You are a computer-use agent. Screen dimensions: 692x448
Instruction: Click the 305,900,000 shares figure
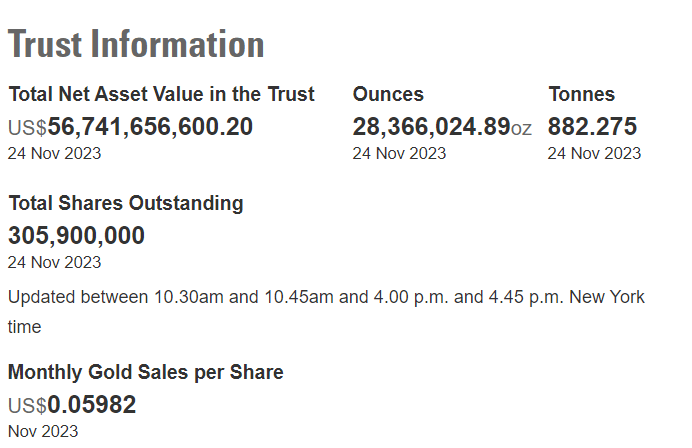76,236
